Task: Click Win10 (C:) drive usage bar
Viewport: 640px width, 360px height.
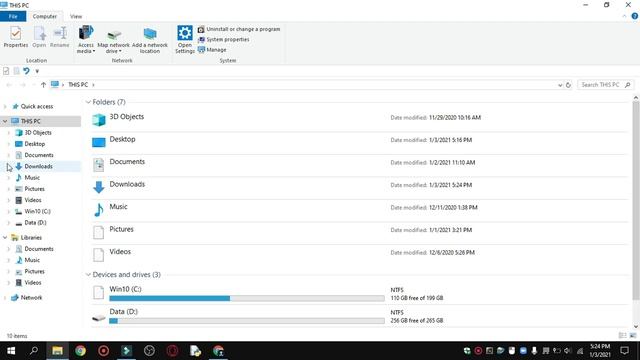Action: pos(247,298)
